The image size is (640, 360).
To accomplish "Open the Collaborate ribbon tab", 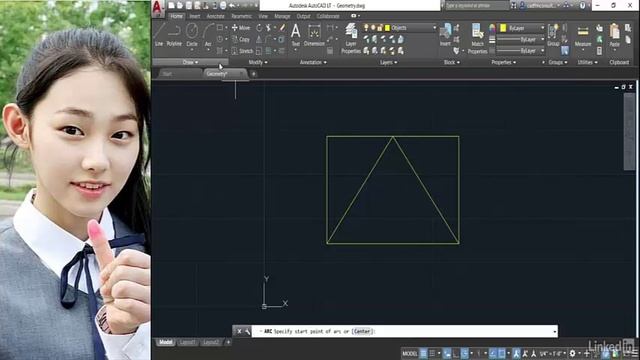I will pyautogui.click(x=328, y=16).
